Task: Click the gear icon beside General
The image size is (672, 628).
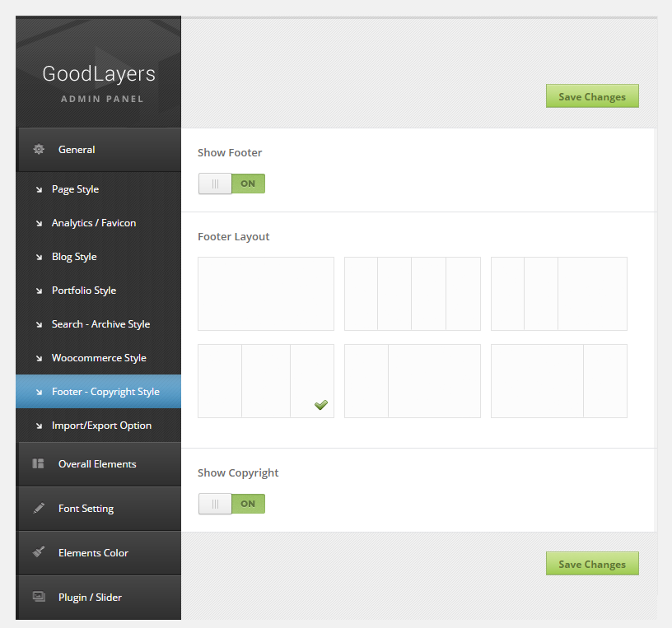Action: [x=39, y=149]
